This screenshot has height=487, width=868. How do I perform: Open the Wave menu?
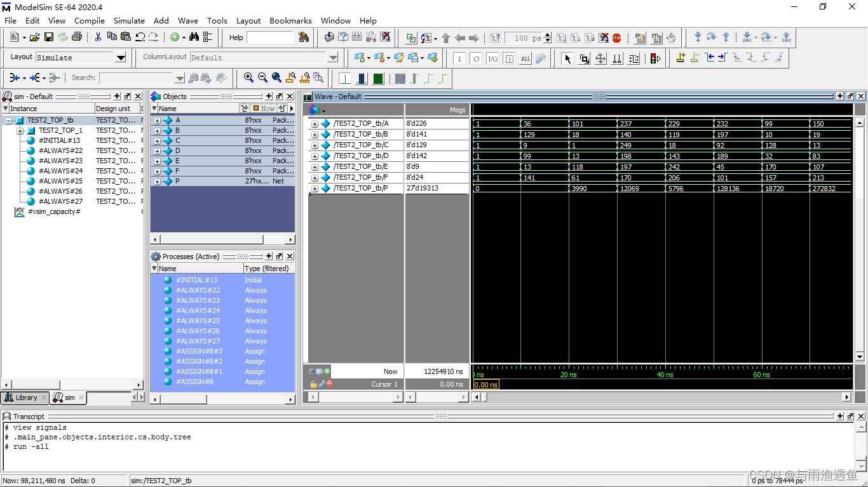coord(188,20)
